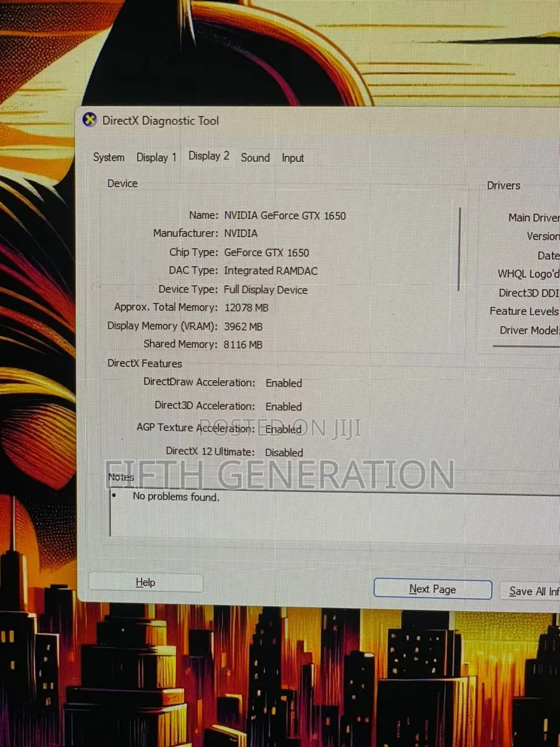
Task: Click the 'Main Driver' label in Drivers
Action: 533,218
